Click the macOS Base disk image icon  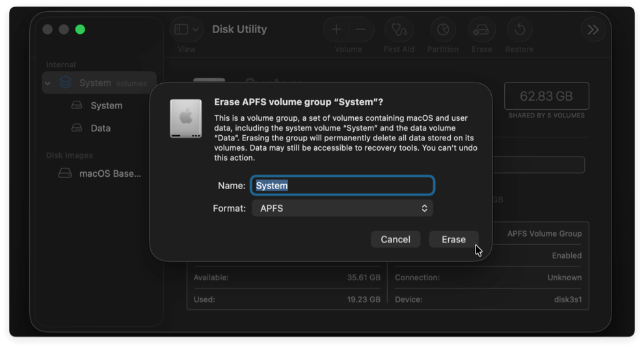(x=65, y=173)
